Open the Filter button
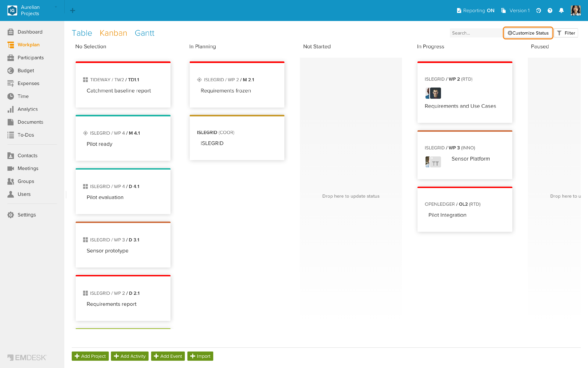The height and width of the screenshot is (368, 588). point(566,33)
